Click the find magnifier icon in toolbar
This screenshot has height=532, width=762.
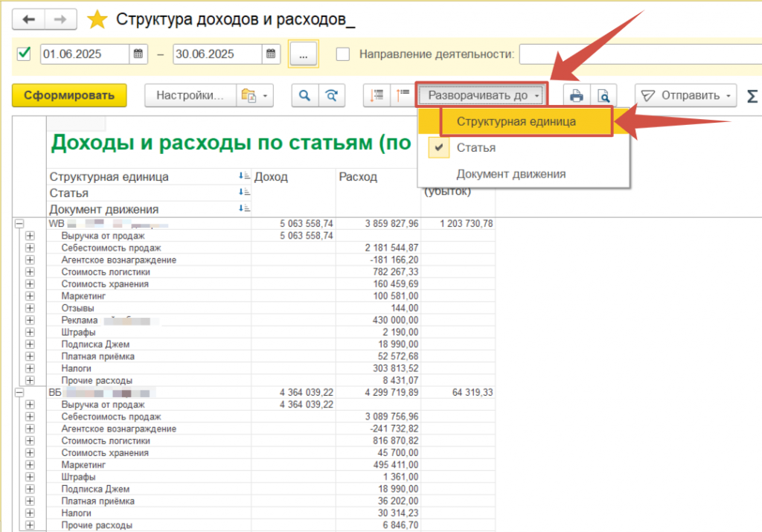point(304,95)
